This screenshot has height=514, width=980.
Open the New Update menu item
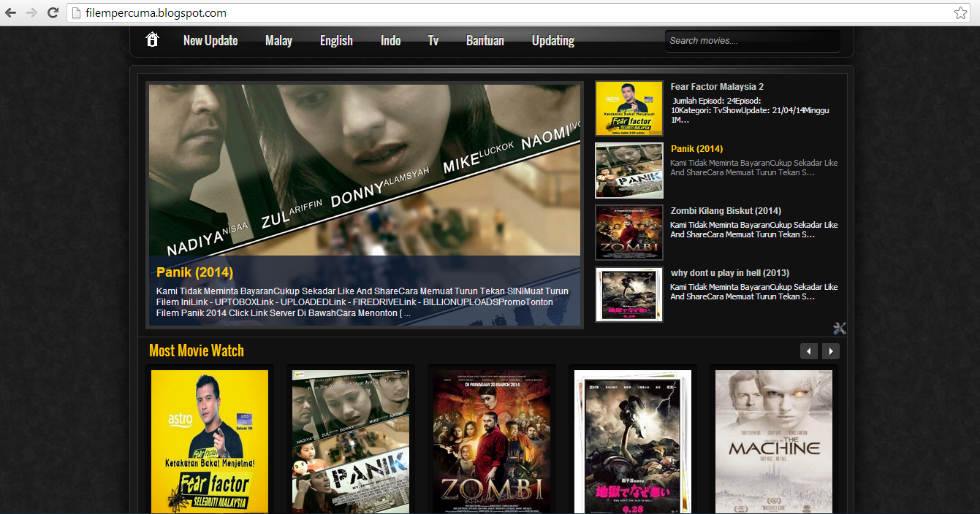[x=210, y=41]
